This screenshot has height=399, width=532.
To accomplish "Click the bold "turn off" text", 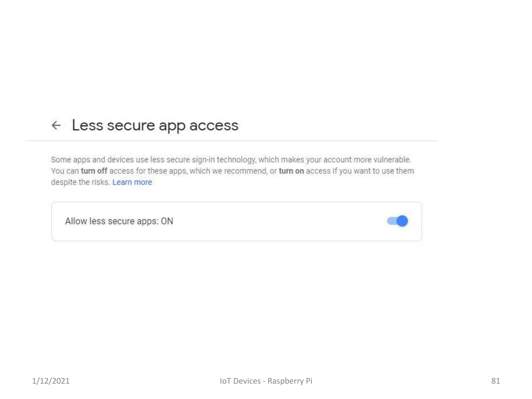I will pyautogui.click(x=94, y=171).
